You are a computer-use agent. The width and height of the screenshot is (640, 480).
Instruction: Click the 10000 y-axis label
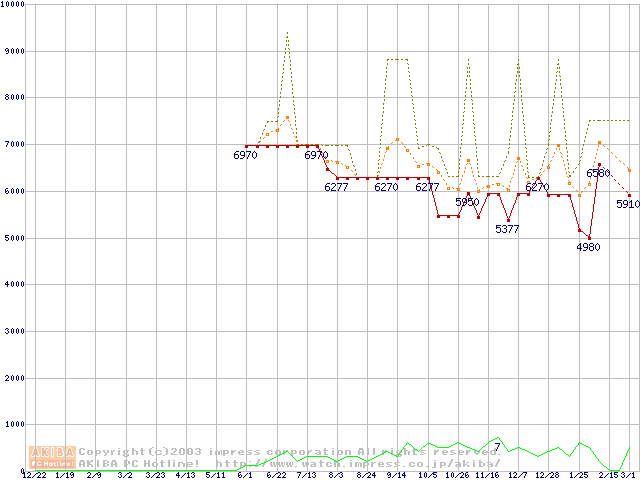13,5
